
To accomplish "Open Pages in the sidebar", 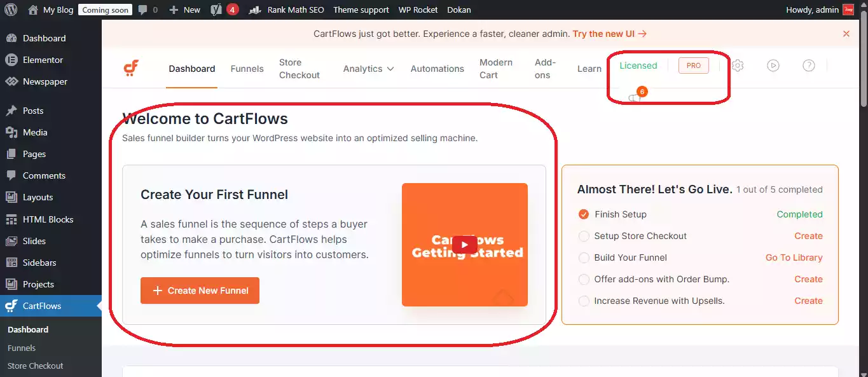I will (34, 154).
